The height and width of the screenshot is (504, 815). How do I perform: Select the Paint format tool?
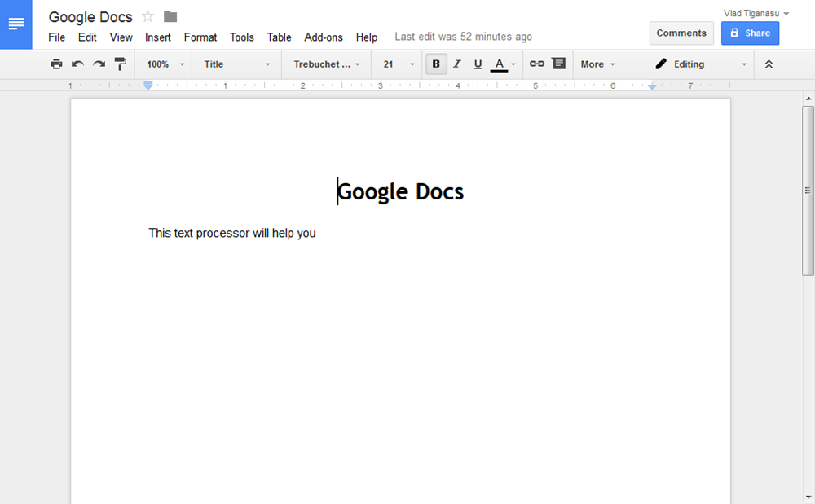(120, 64)
